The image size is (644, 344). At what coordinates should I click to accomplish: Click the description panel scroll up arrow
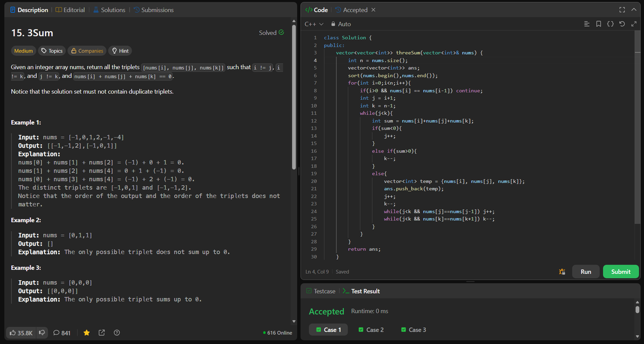click(294, 20)
